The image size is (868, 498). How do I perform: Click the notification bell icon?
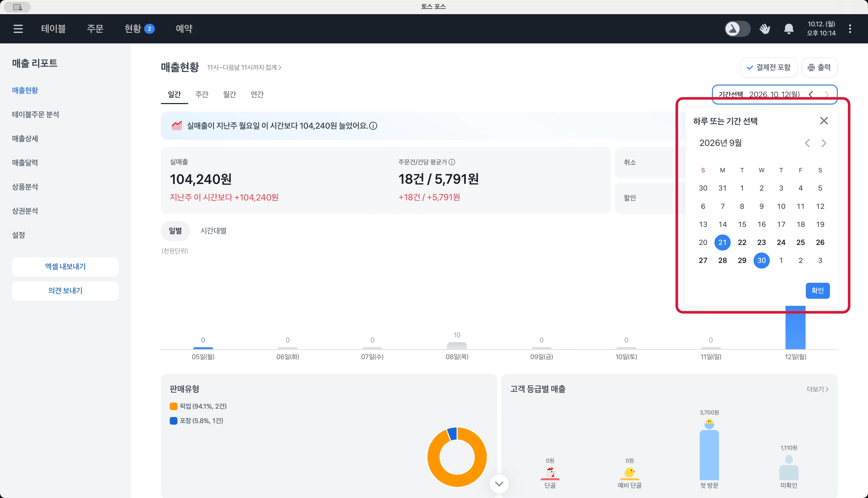point(789,29)
